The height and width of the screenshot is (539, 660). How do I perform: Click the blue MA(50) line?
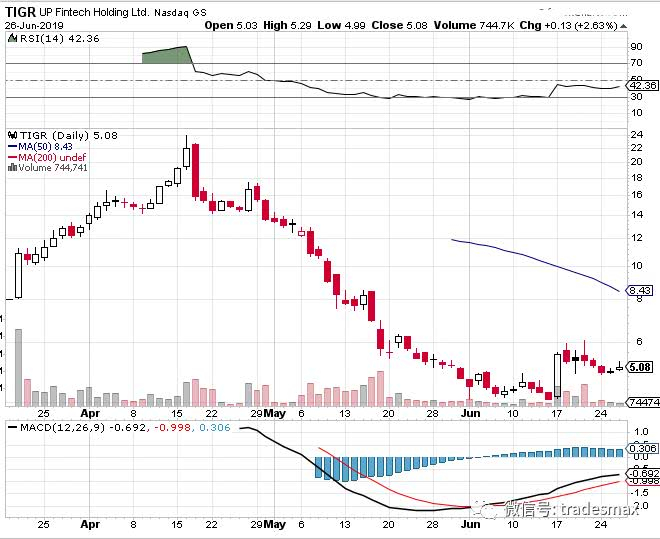click(535, 259)
